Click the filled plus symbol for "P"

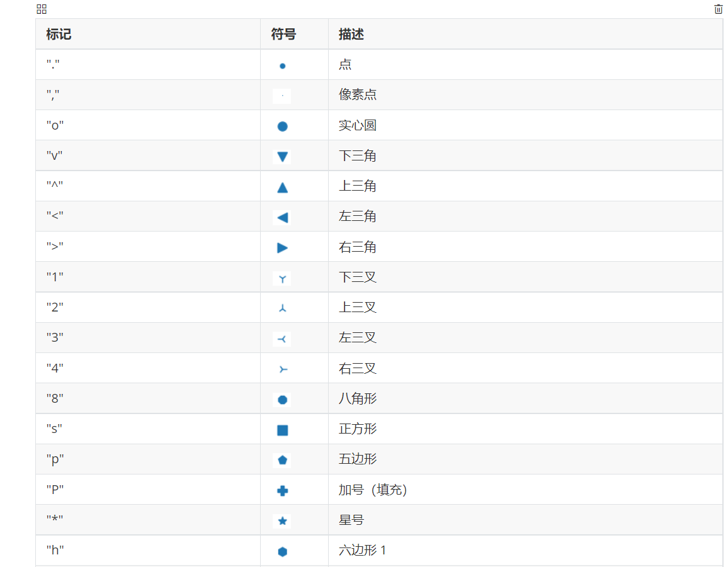coord(282,490)
